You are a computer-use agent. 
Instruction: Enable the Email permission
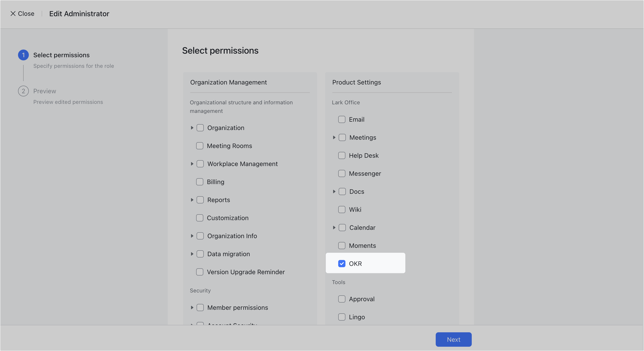click(342, 119)
